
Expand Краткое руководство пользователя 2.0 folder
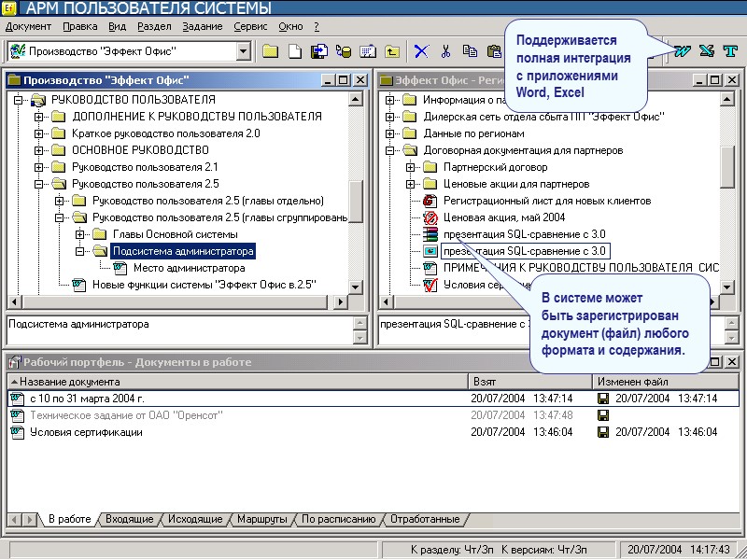(x=38, y=133)
